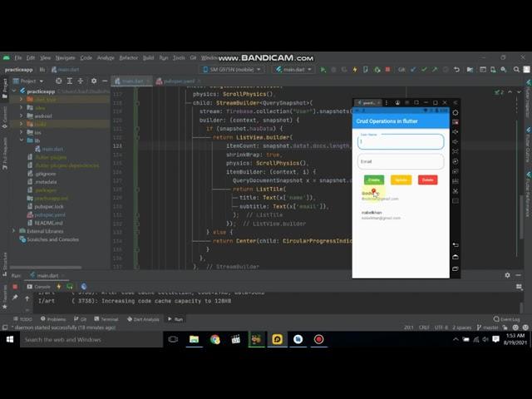Click Windows Start button
This screenshot has height=399, width=532.
(x=10, y=339)
